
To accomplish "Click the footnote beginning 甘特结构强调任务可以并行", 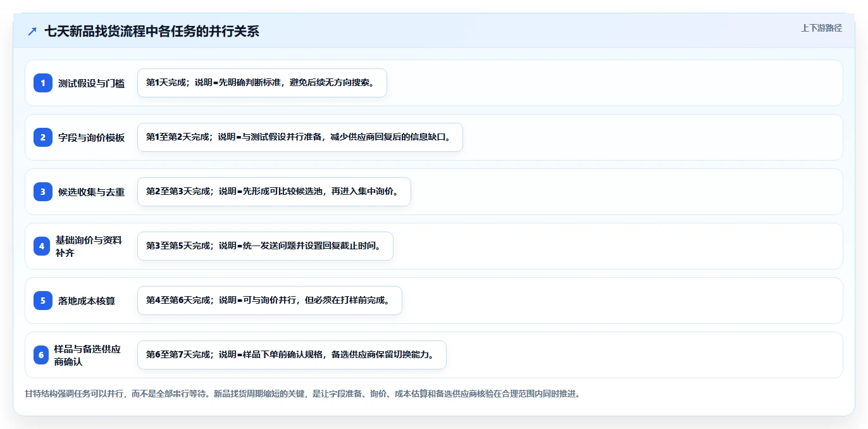I will click(x=302, y=394).
